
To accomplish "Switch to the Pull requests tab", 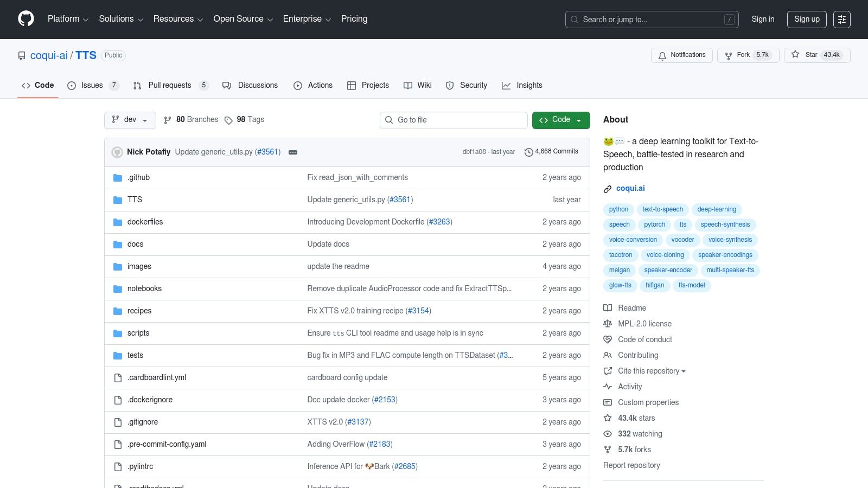I will pyautogui.click(x=169, y=86).
